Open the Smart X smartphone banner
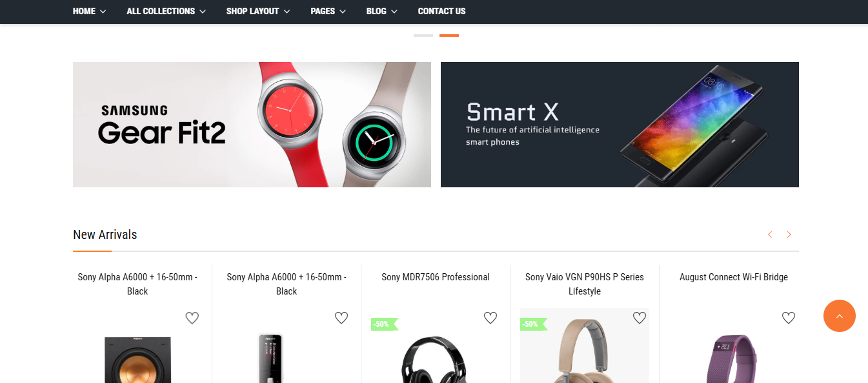This screenshot has width=868, height=383. coord(620,125)
